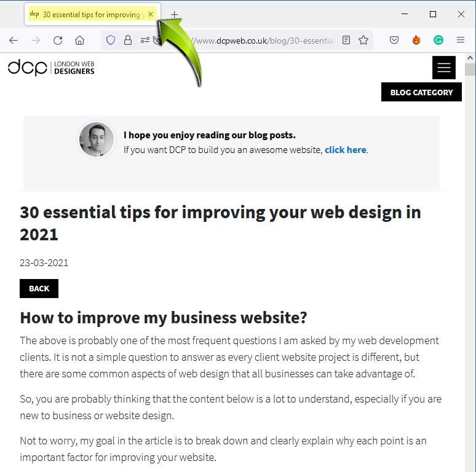Screen dimensions: 476x472
Task: Save page to Pocket
Action: pos(394,40)
